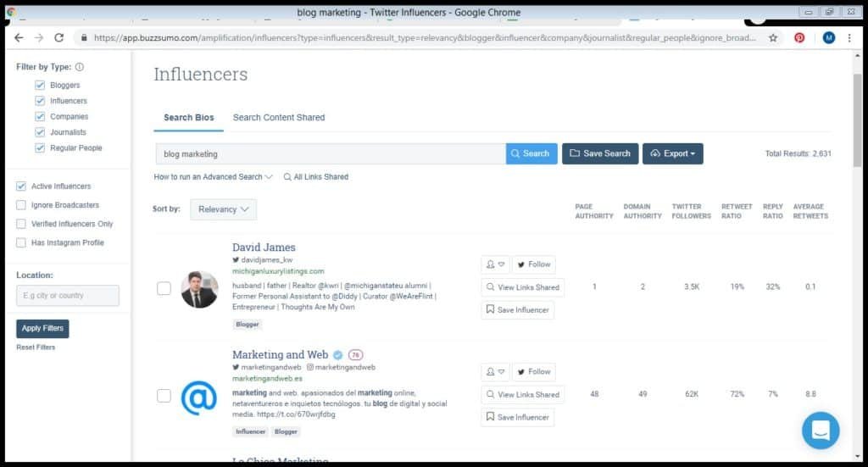Click the Apply Filters button
This screenshot has height=467, width=868.
[x=42, y=328]
